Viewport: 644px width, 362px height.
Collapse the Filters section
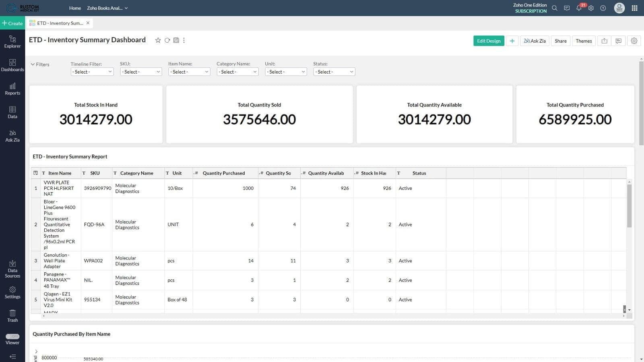[x=40, y=64]
